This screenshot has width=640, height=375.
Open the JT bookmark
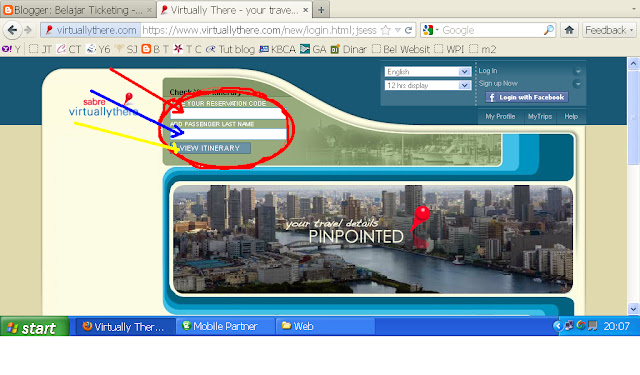click(40, 49)
